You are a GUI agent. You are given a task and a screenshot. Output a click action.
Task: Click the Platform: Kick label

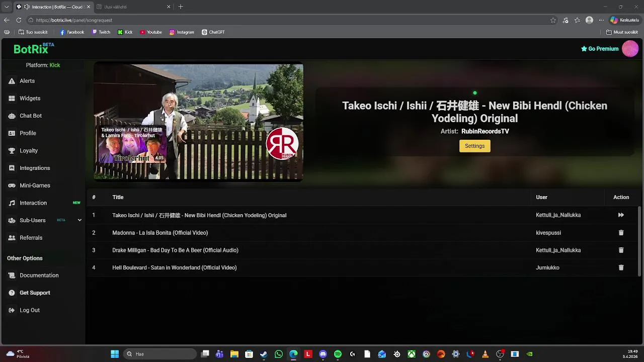click(43, 65)
